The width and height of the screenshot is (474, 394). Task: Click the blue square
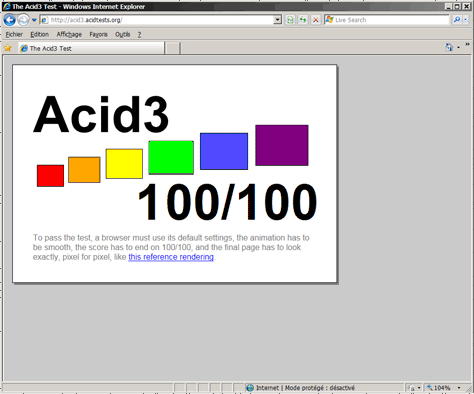pyautogui.click(x=224, y=151)
